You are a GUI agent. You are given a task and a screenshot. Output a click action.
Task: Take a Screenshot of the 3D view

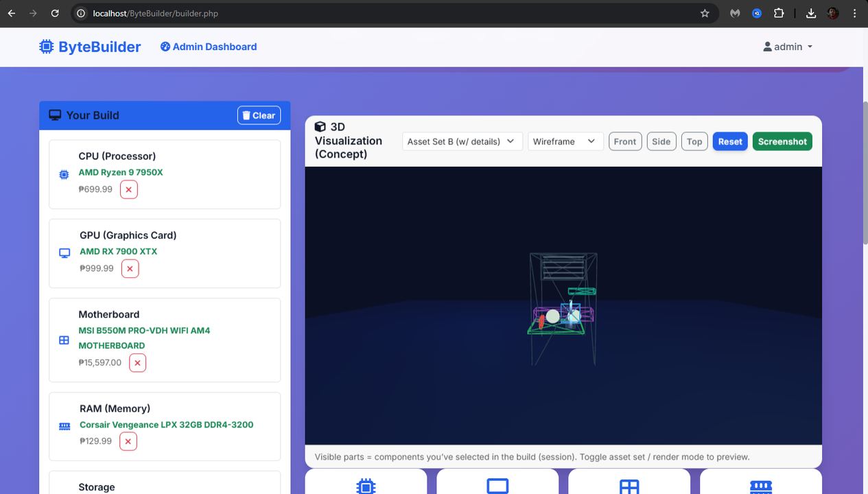click(x=782, y=141)
